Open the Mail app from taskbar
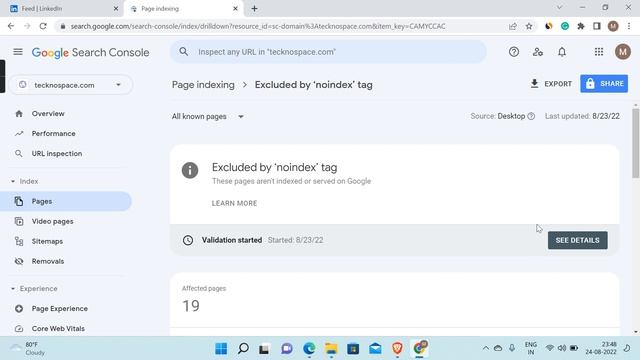 [375, 349]
